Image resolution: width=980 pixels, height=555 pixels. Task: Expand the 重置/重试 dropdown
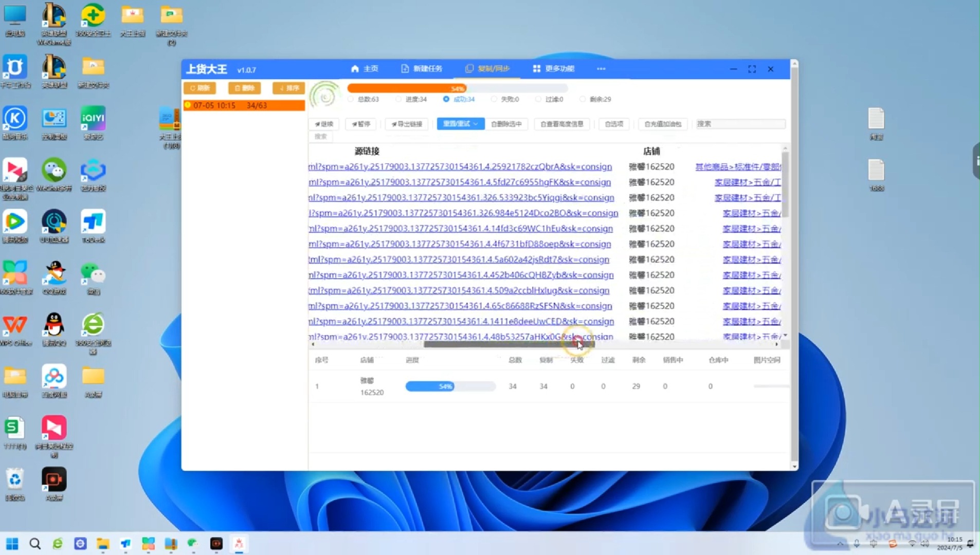(476, 124)
